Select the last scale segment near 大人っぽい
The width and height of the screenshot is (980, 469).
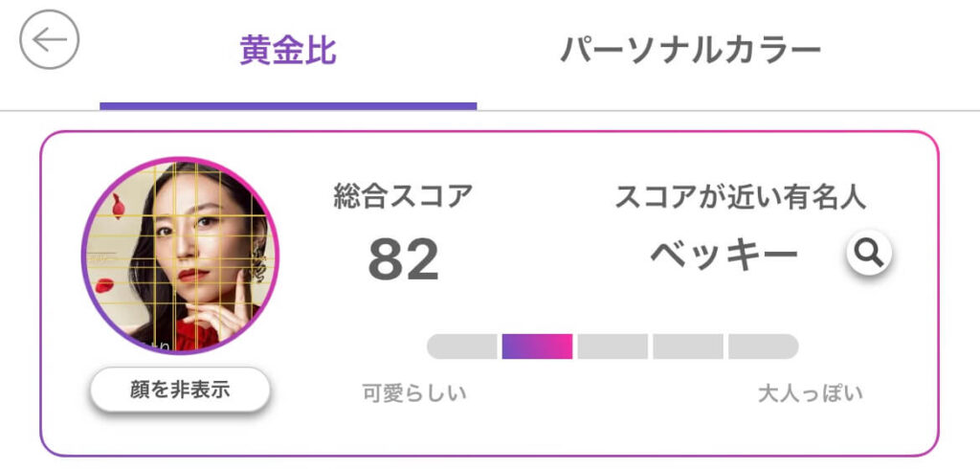[763, 346]
